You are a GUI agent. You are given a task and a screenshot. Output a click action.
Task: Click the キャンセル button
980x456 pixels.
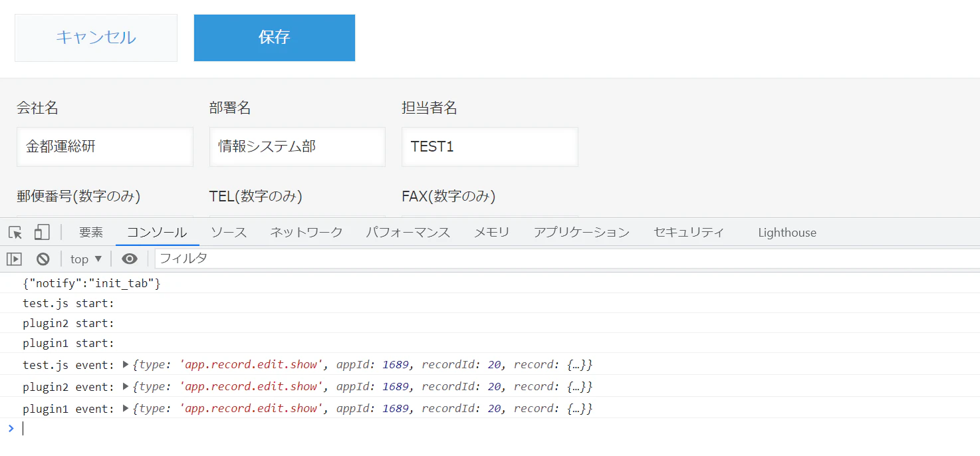(96, 38)
